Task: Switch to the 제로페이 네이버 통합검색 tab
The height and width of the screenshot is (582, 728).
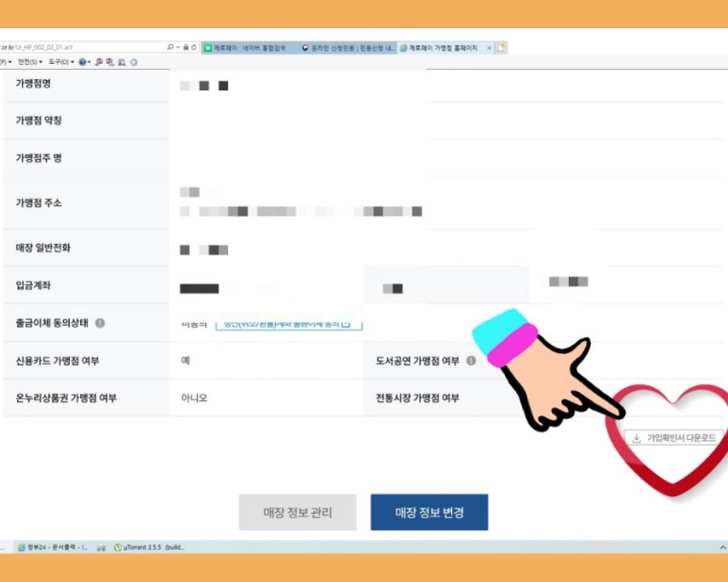Action: [x=250, y=48]
